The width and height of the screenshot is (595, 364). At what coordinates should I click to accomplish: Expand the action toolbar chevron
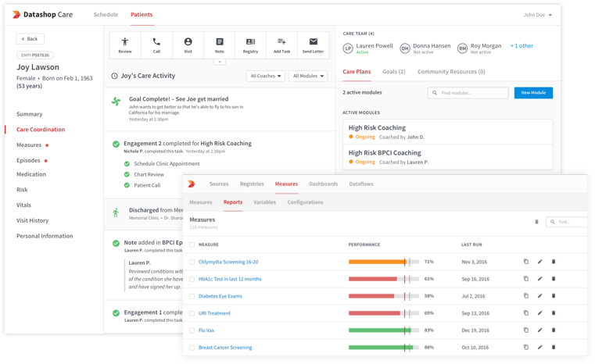(220, 62)
